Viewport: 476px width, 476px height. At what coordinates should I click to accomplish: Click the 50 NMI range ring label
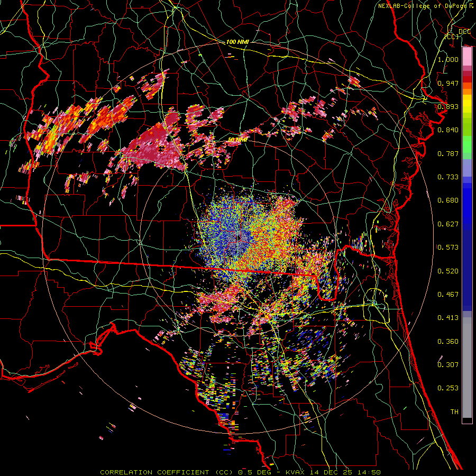point(237,140)
